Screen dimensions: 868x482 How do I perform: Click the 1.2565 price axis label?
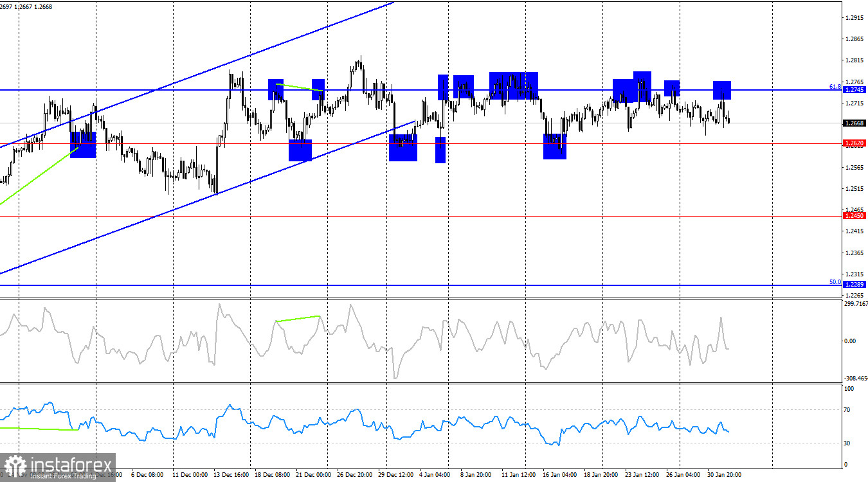point(854,167)
